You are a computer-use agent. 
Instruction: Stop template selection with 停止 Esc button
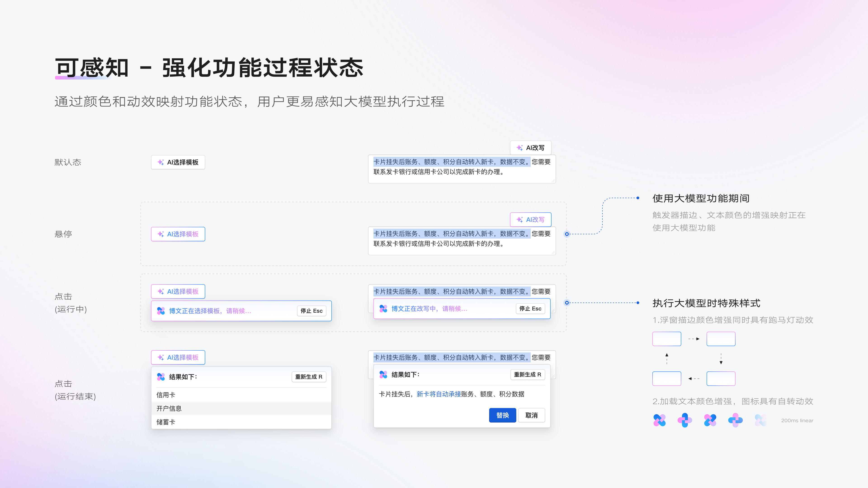tap(311, 311)
